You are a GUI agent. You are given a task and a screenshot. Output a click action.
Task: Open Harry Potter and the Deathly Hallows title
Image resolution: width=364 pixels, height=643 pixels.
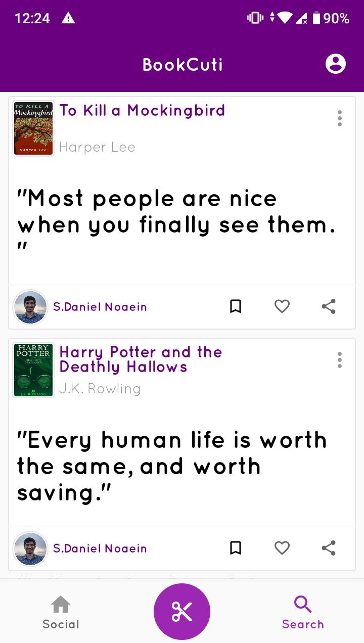click(141, 359)
